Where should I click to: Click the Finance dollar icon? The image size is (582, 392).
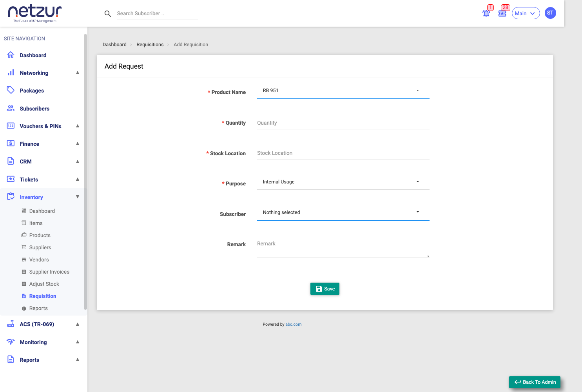11,143
